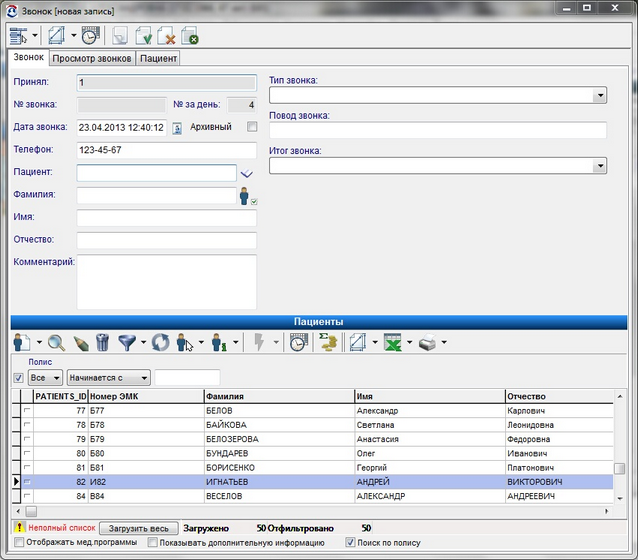Image resolution: width=638 pixels, height=560 pixels.
Task: Click layout icon in Пациенты toolbar
Action: pos(358,342)
